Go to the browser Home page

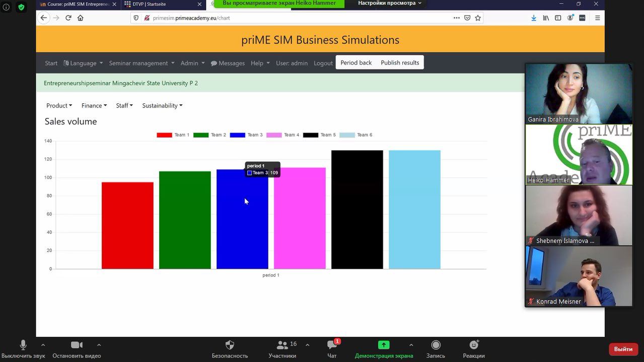(80, 18)
